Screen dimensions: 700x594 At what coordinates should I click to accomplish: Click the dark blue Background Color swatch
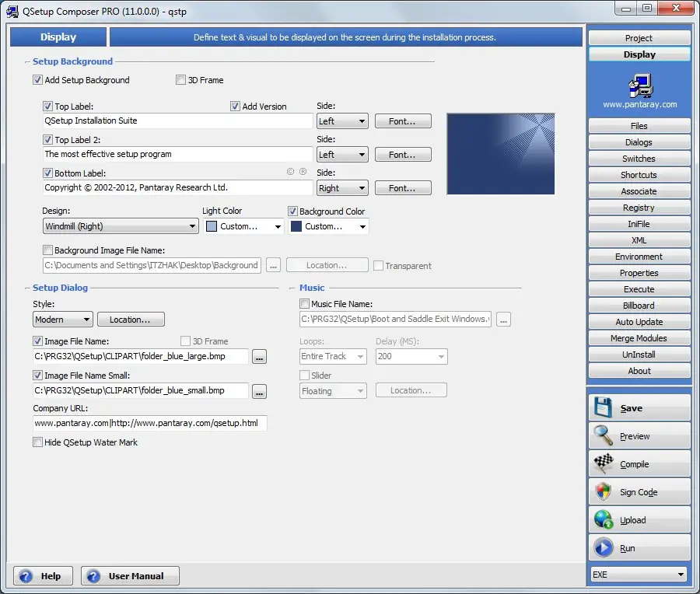(296, 226)
